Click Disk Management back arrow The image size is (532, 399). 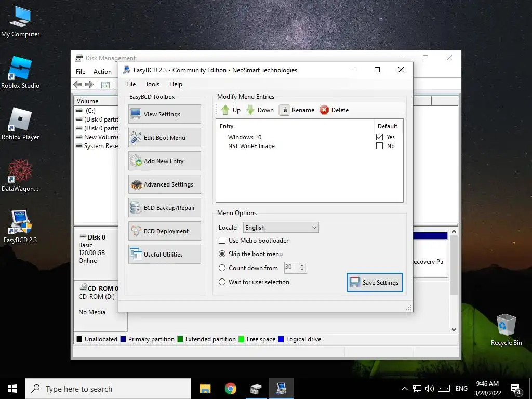coord(77,85)
